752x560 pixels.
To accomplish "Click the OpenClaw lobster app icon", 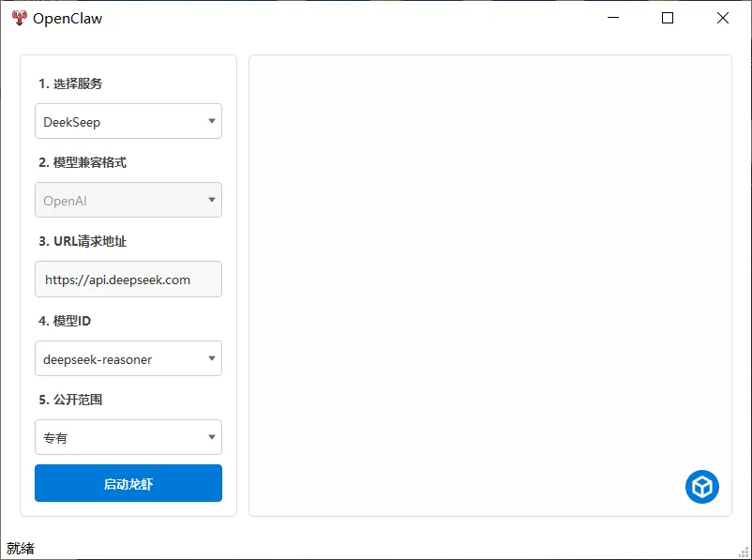I will click(19, 18).
